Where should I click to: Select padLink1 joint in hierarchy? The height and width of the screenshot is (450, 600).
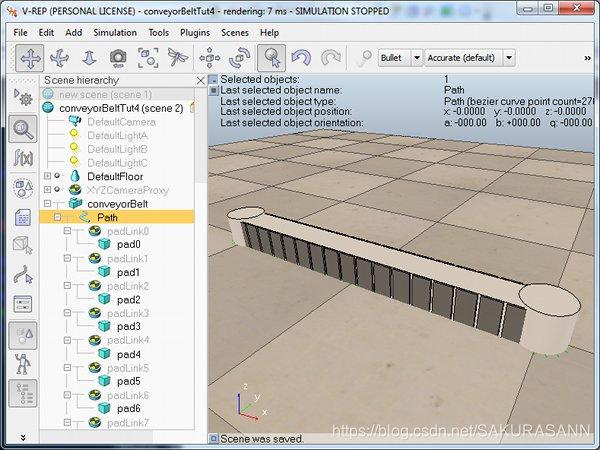(128, 259)
